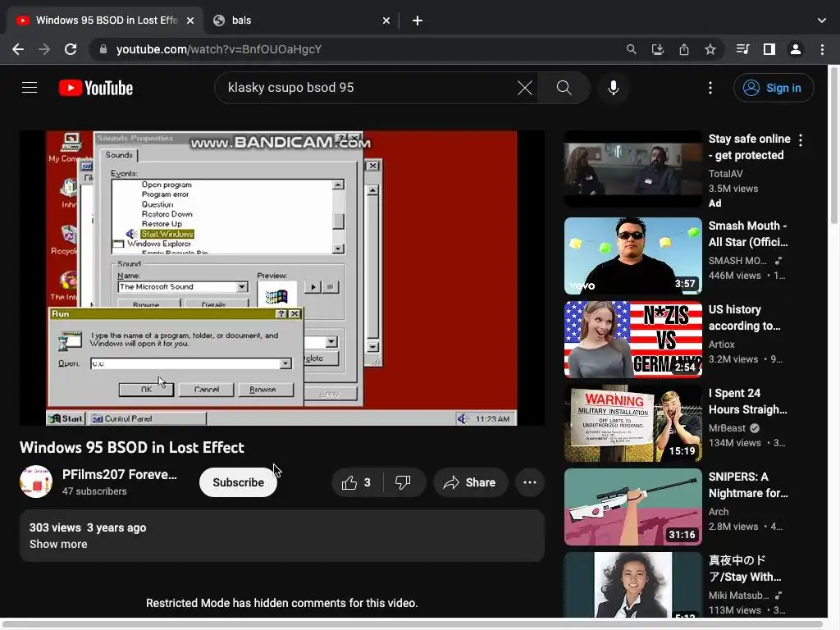840x630 pixels.
Task: Open the Chrome profile icon
Action: point(795,49)
